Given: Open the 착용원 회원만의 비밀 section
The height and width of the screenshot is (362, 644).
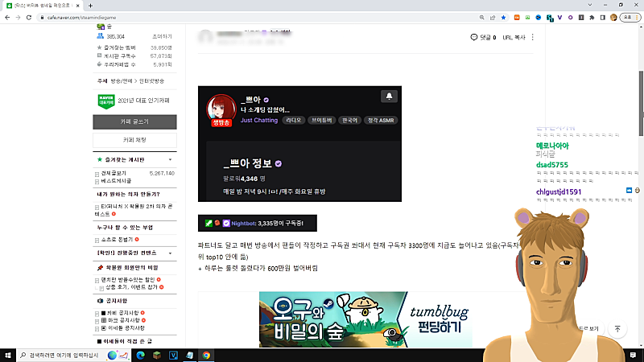Looking at the screenshot, I should coord(132,268).
